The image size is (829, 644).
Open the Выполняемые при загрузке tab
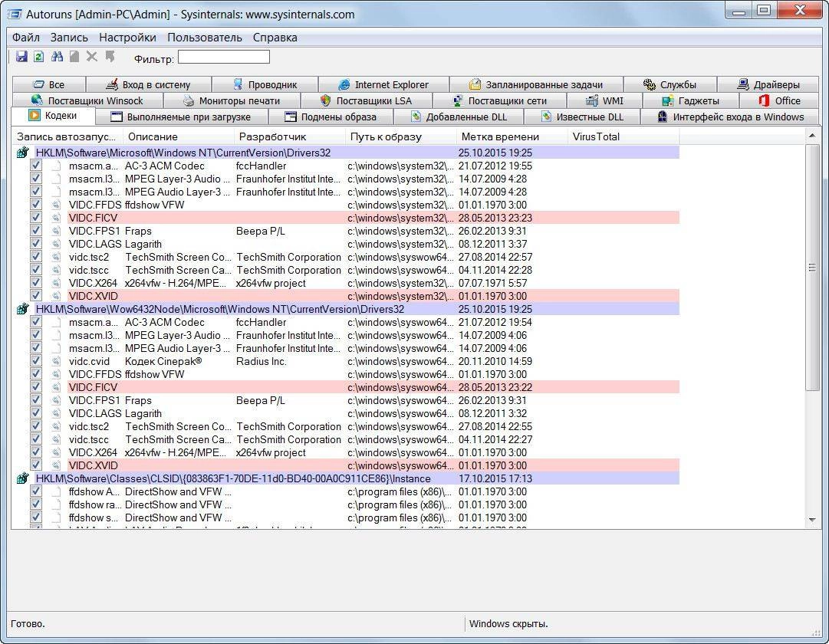[182, 117]
